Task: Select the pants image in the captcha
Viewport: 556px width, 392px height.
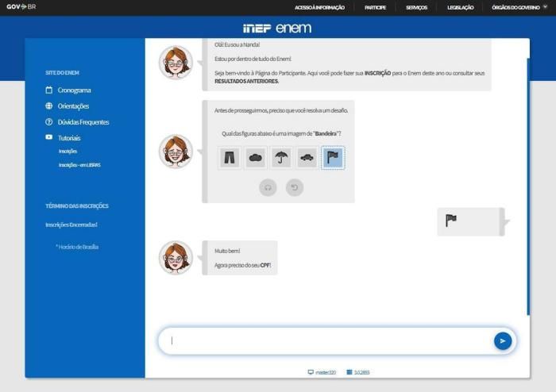Action: pyautogui.click(x=230, y=158)
